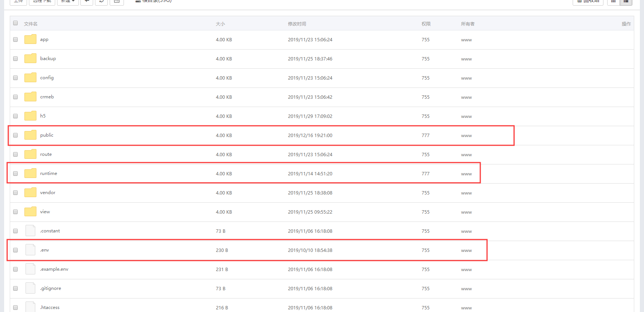Click the 755 permission in .env row
This screenshot has width=644, height=312.
point(425,250)
